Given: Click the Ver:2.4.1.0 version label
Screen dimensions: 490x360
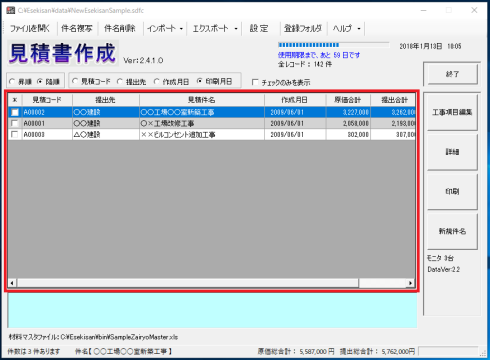Looking at the screenshot, I should [143, 60].
